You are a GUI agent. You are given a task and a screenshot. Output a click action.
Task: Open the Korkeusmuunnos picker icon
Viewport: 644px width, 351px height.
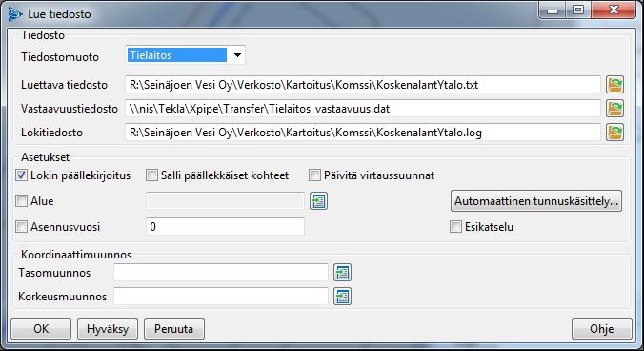tap(342, 297)
